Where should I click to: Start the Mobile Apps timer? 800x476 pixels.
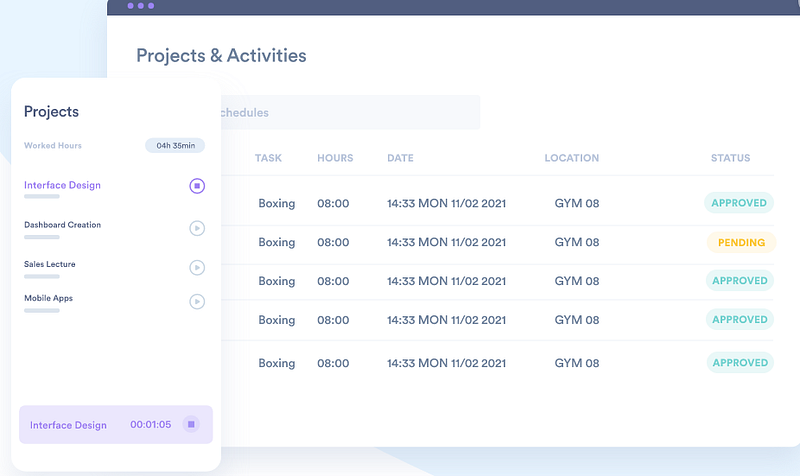pyautogui.click(x=197, y=302)
